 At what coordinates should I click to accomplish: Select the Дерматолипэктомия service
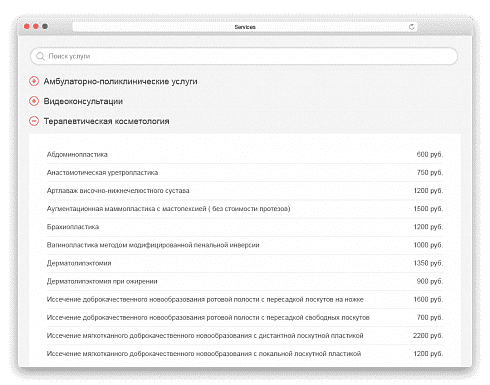(x=79, y=263)
